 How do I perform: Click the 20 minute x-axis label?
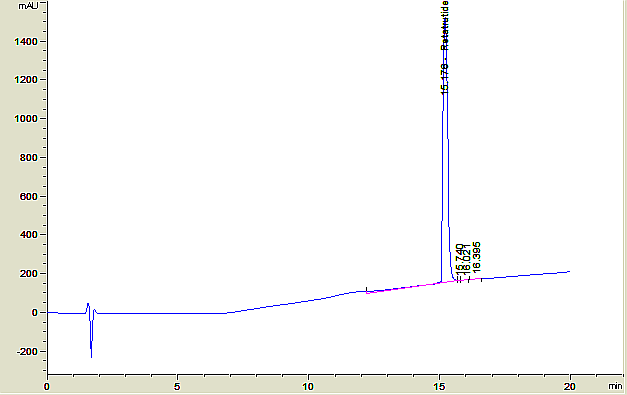click(x=569, y=386)
